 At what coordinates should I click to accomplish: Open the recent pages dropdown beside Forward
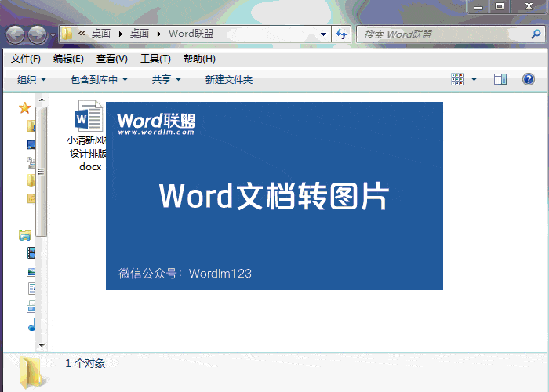tap(53, 35)
